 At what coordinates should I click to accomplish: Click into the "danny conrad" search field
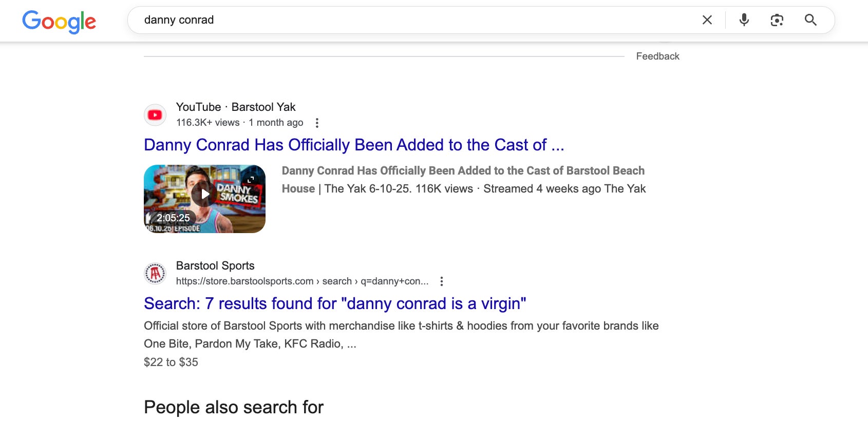(x=411, y=20)
